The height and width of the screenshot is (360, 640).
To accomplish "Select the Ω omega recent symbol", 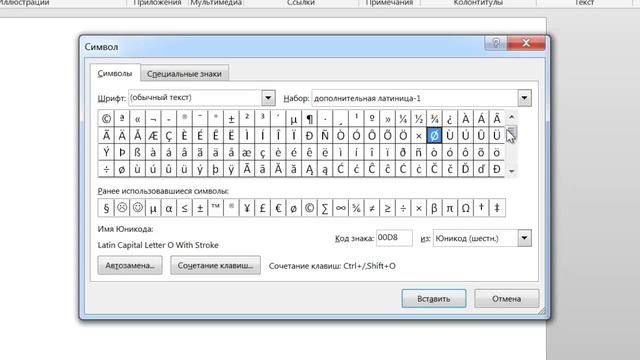I will pyautogui.click(x=465, y=208).
